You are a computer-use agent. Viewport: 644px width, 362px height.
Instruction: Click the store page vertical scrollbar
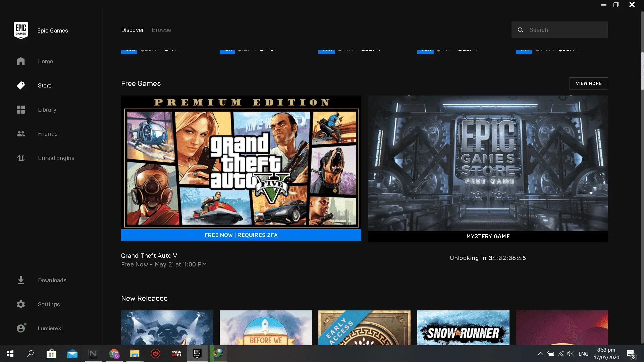click(x=642, y=71)
